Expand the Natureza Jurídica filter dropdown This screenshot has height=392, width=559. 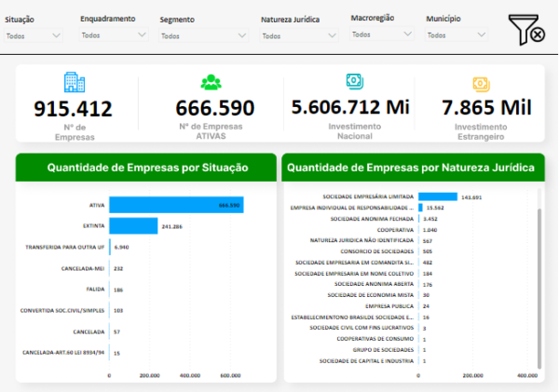click(x=299, y=35)
